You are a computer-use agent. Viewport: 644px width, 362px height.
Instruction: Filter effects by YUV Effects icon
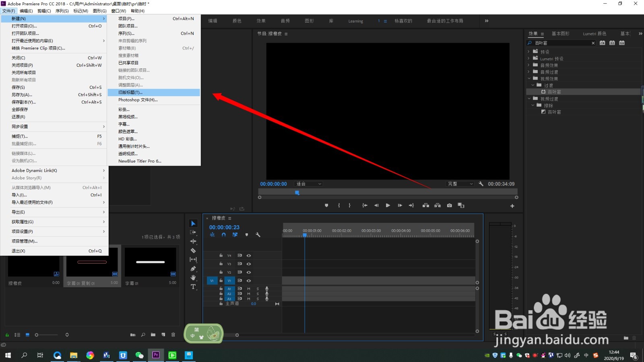pos(622,43)
